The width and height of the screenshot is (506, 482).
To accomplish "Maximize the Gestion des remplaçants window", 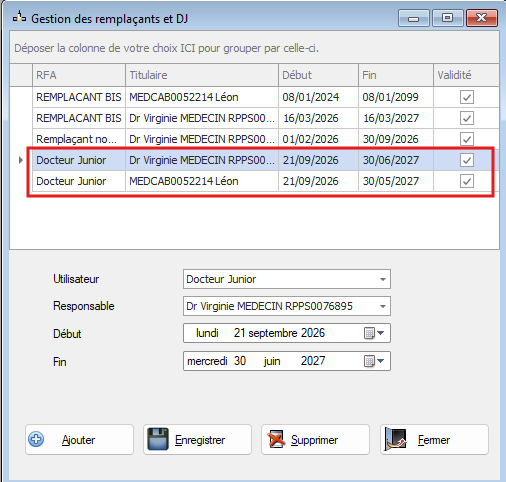I will (448, 18).
